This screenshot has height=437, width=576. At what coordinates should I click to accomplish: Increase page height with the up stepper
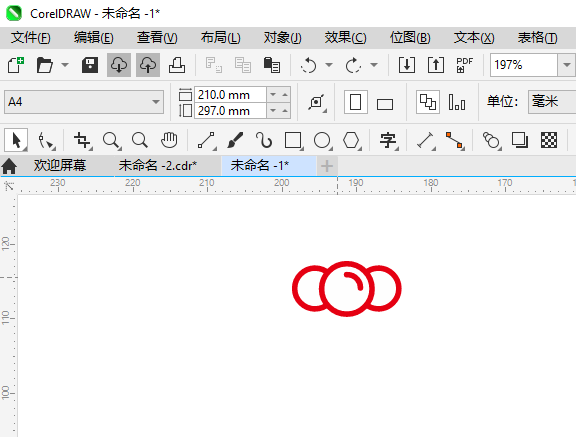coord(285,111)
